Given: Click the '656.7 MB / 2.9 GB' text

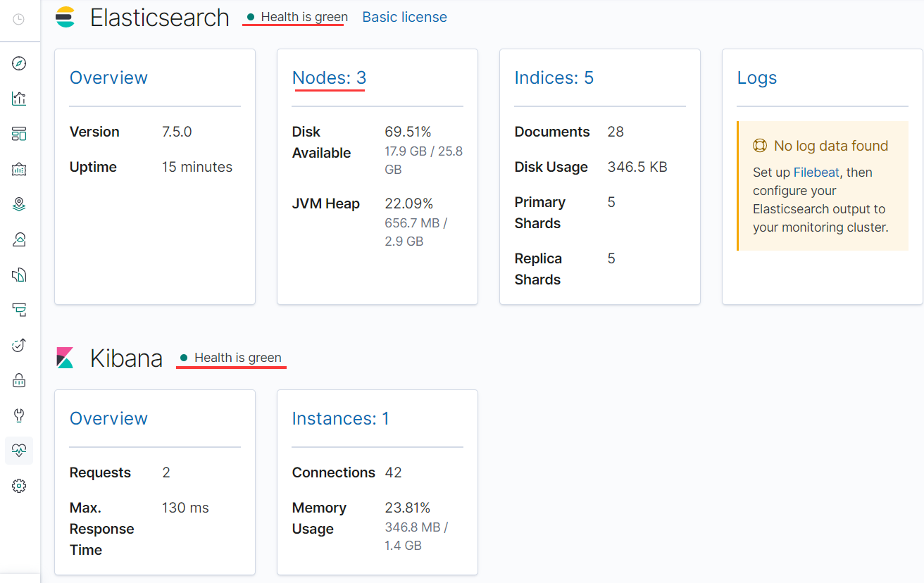Looking at the screenshot, I should click(416, 232).
